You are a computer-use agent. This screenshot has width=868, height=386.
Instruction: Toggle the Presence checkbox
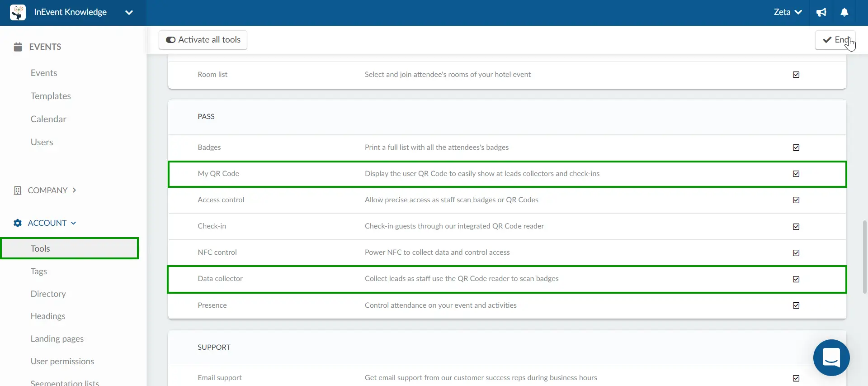point(796,305)
